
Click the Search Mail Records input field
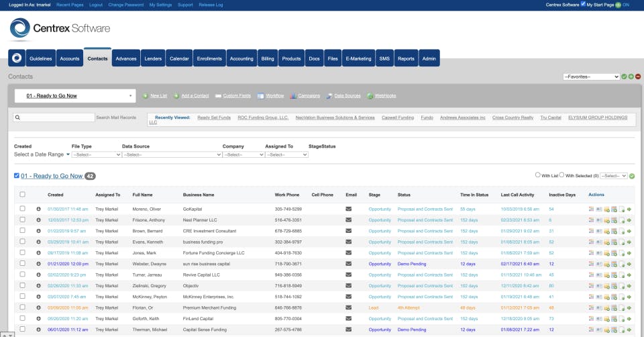(x=54, y=117)
